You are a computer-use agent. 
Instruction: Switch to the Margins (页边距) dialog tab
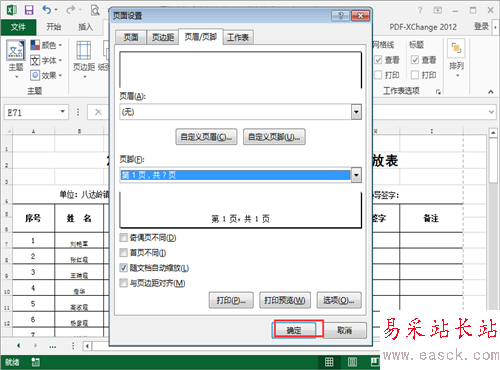click(163, 37)
